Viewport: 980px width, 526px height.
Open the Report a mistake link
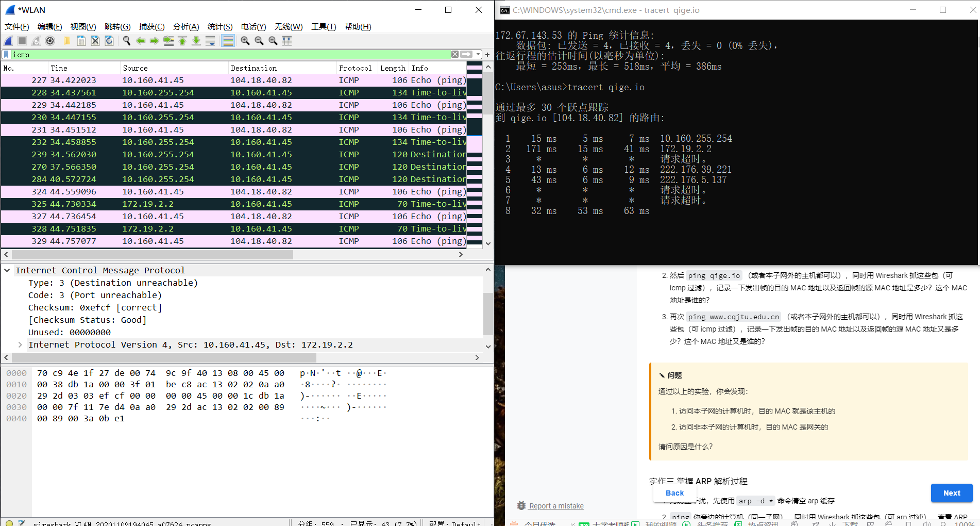click(556, 506)
